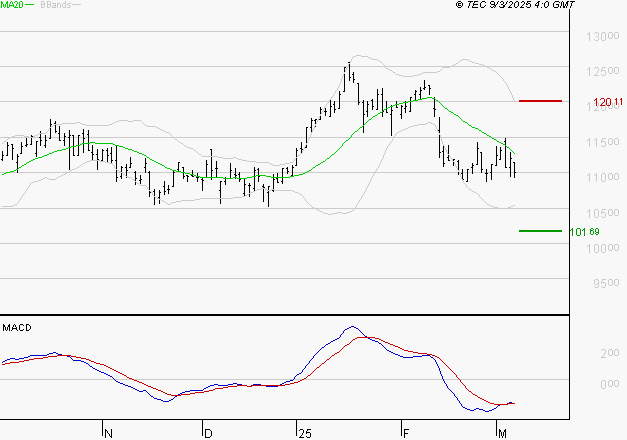Screen dimensions: 627x440
Task: Click the MACD panel label
Action: click(17, 328)
